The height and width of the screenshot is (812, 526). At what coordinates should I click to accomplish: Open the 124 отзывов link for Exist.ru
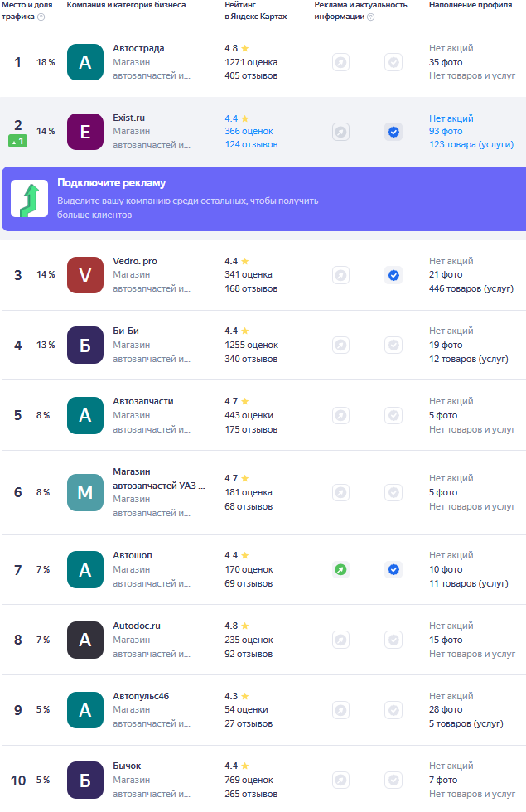[x=251, y=145]
